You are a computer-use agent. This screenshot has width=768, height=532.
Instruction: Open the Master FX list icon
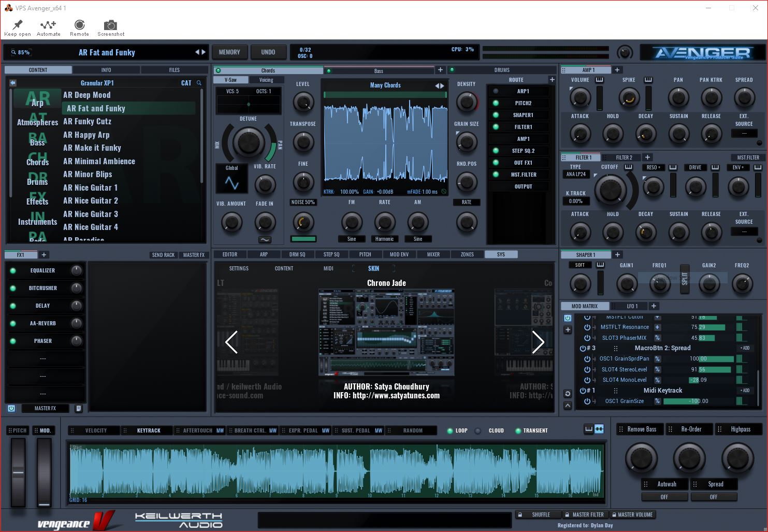79,409
